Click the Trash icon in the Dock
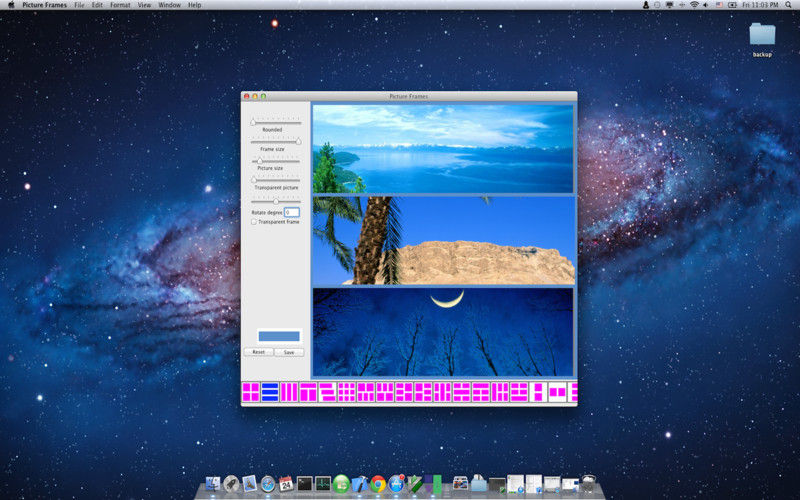 pyautogui.click(x=590, y=484)
